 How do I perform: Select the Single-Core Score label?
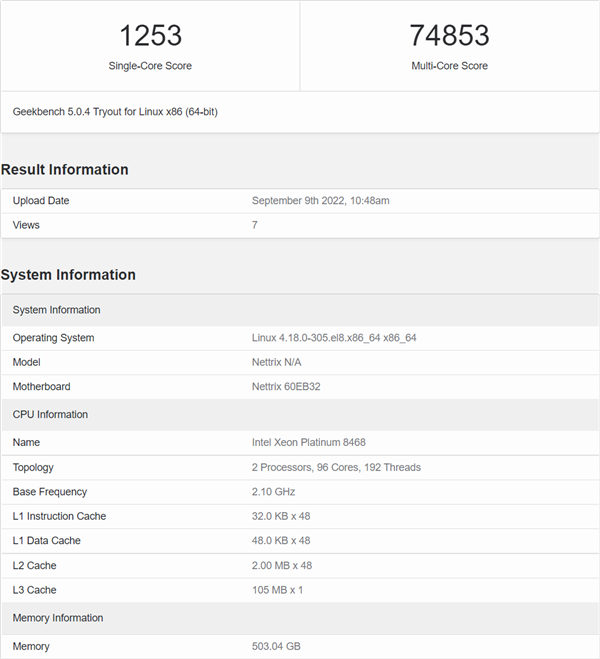[x=150, y=66]
